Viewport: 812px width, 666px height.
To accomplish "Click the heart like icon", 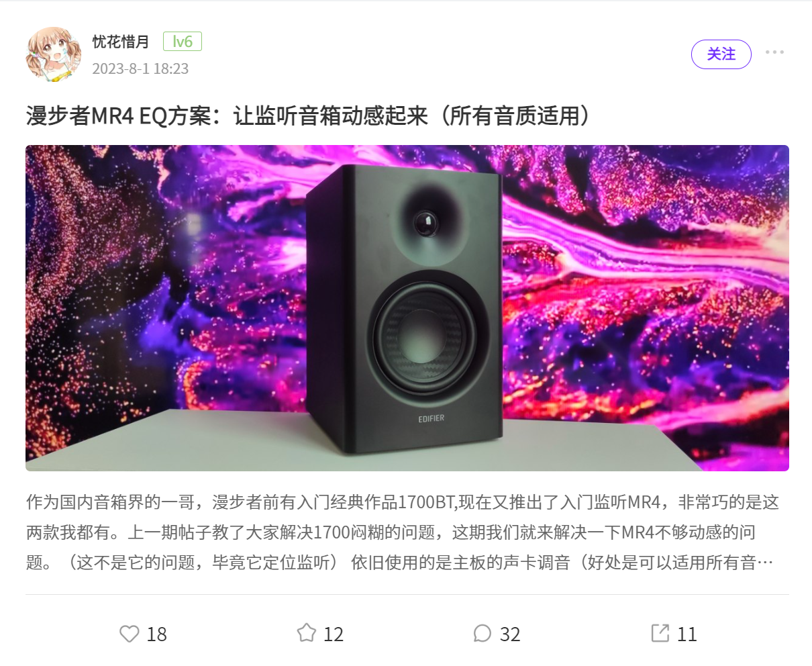I will 129,634.
